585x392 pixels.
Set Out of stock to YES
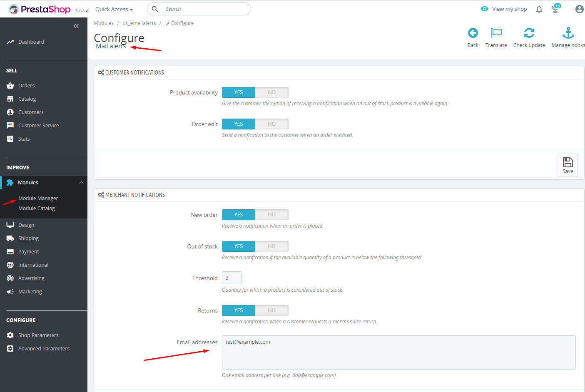click(x=239, y=246)
